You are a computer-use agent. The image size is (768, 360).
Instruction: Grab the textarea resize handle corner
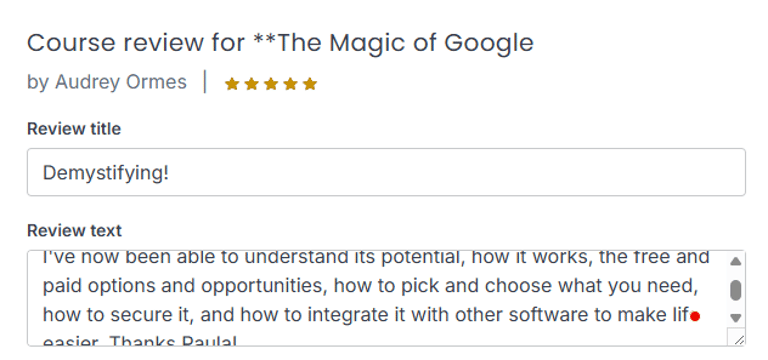(x=739, y=339)
